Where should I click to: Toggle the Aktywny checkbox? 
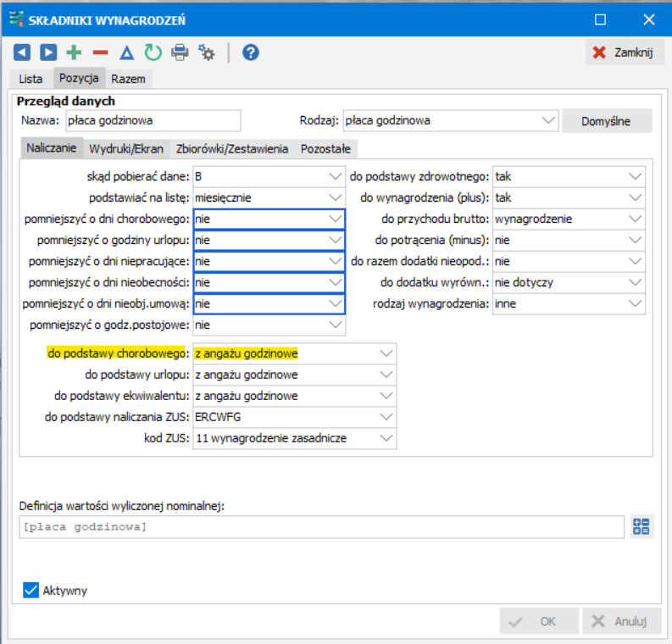(x=31, y=591)
